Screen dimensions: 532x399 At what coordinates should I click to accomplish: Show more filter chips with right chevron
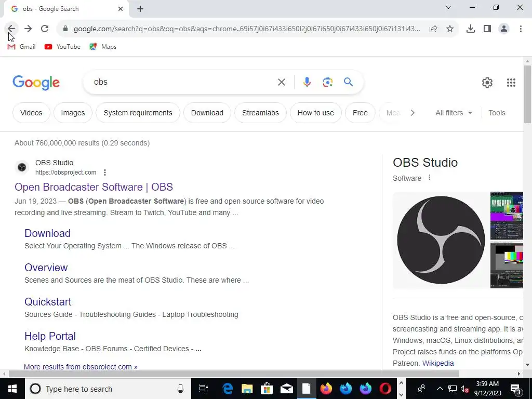click(x=413, y=113)
